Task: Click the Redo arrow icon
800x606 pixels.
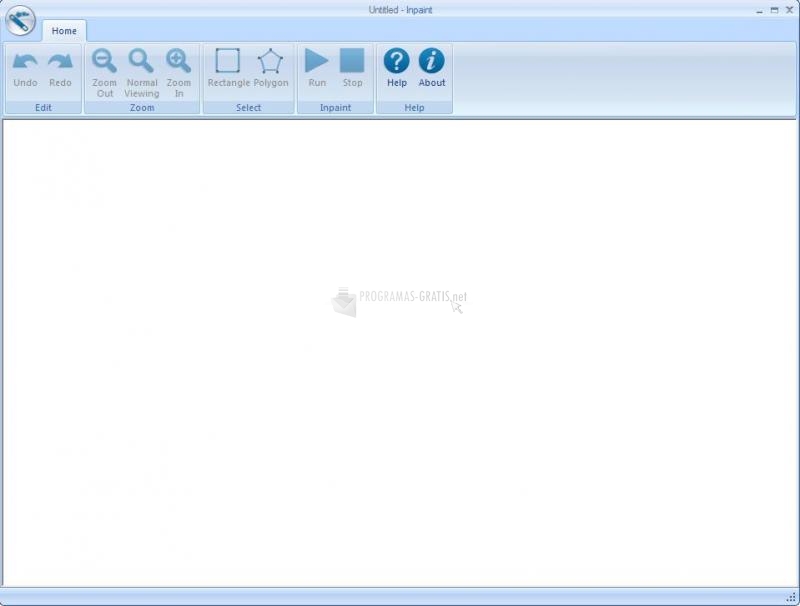Action: click(60, 61)
